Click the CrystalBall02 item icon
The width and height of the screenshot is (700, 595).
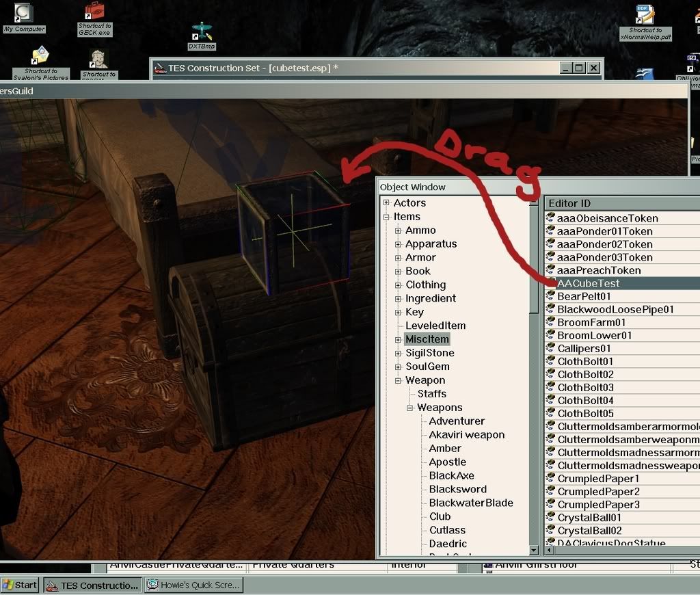click(x=550, y=530)
